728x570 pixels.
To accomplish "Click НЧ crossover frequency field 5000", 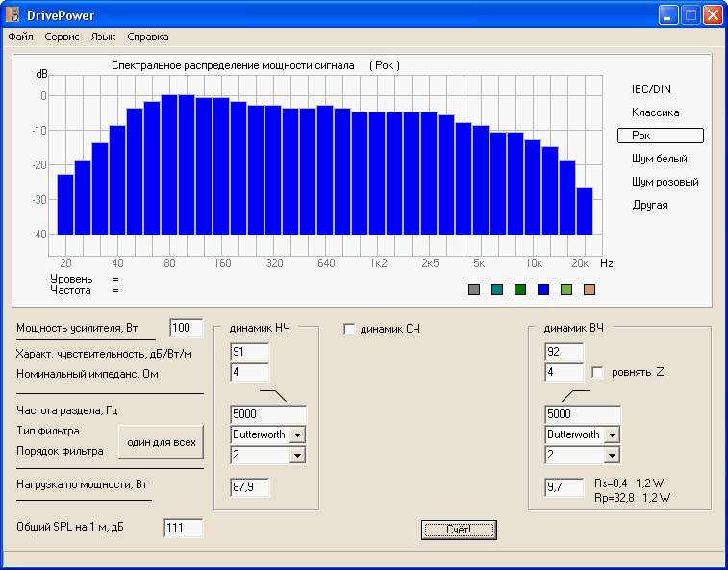I will tap(268, 414).
